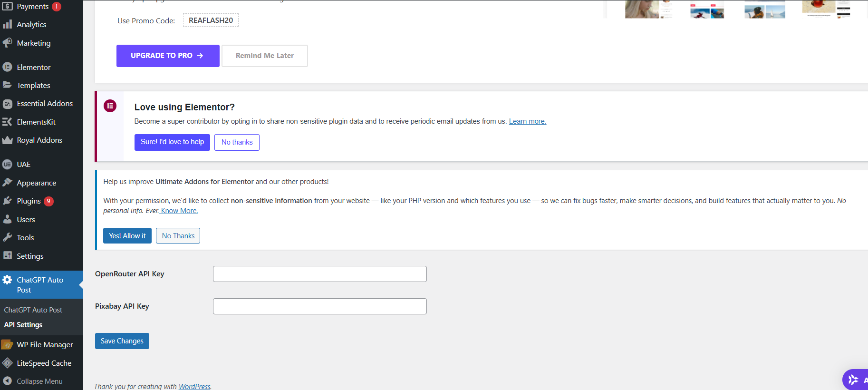Click the Royal Addons crown icon
Image resolution: width=868 pixels, height=390 pixels.
coord(7,140)
